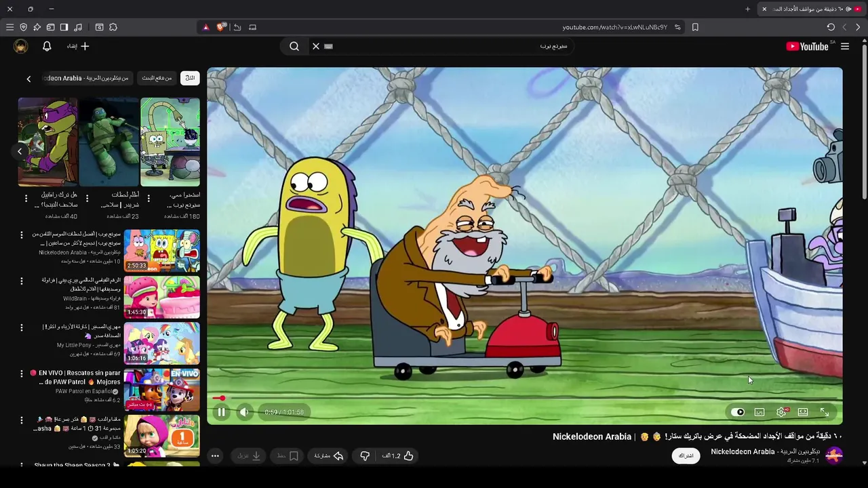Open the SpongeBob robot short thumbnail
This screenshot has width=868, height=488.
click(x=170, y=142)
